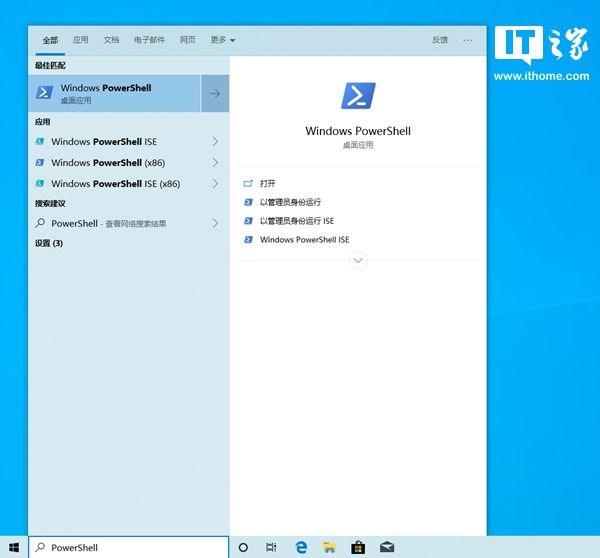Expand chevron for Windows PowerShell ISE

(215, 142)
